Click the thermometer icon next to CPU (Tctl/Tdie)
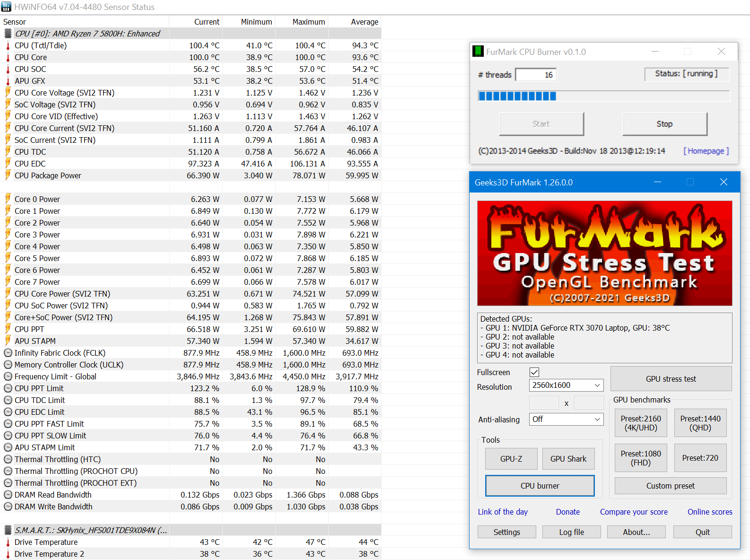The image size is (750, 560). (x=8, y=45)
